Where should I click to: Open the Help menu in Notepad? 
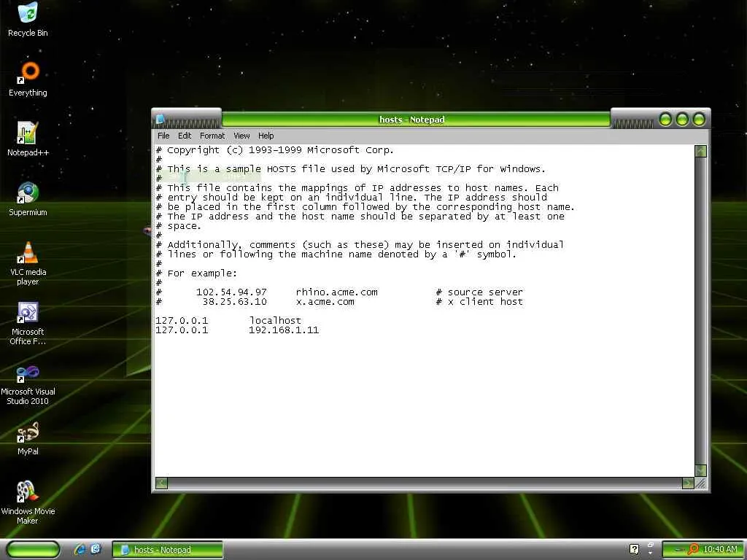click(266, 136)
